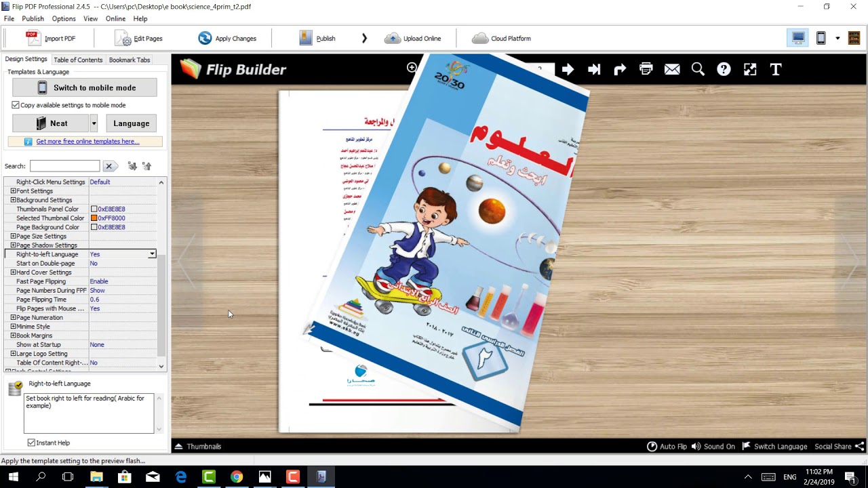Click Switch Language in bottom bar
The width and height of the screenshot is (868, 488).
774,447
